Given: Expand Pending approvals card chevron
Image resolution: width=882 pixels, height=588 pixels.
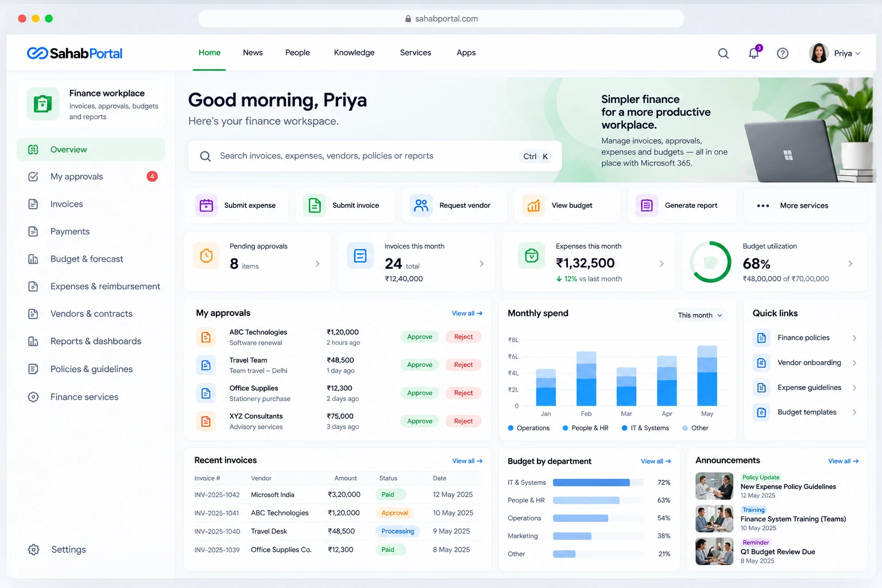Looking at the screenshot, I should pyautogui.click(x=318, y=264).
